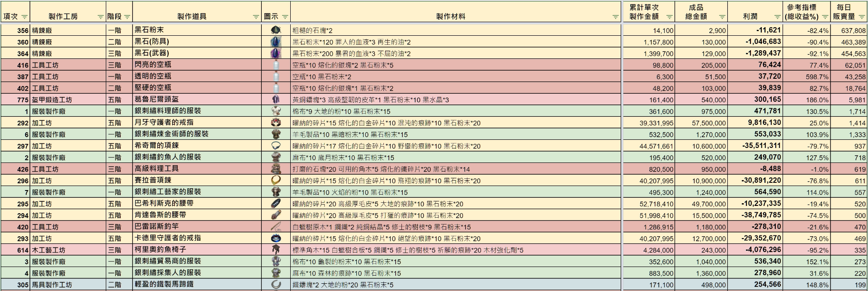Click the 巴希利斯克的腰帶 belt icon

(x=276, y=203)
